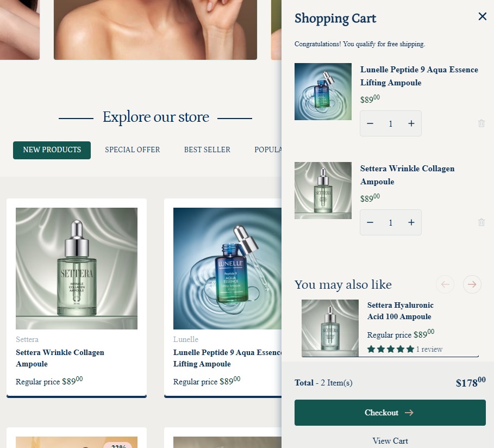Show next recommended product
The height and width of the screenshot is (448, 494).
click(x=472, y=284)
